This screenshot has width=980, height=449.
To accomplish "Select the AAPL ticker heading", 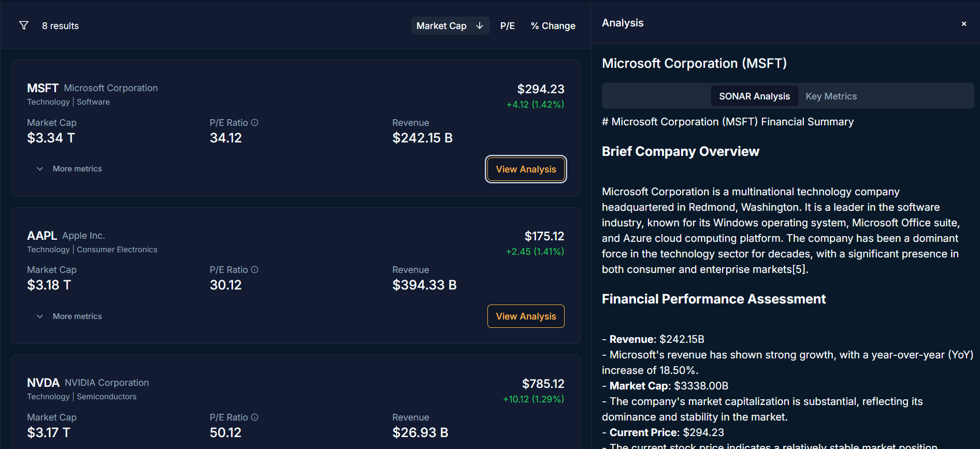I will [42, 236].
